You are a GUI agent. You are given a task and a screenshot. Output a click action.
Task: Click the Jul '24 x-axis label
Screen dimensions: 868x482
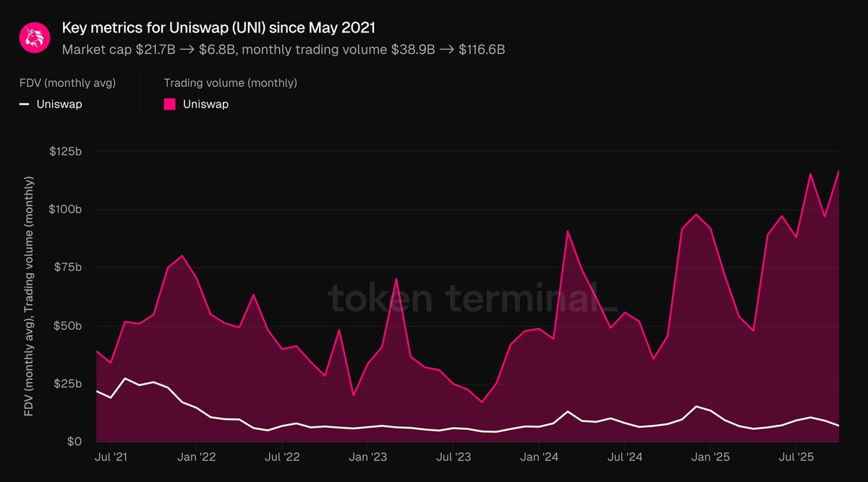(x=625, y=457)
